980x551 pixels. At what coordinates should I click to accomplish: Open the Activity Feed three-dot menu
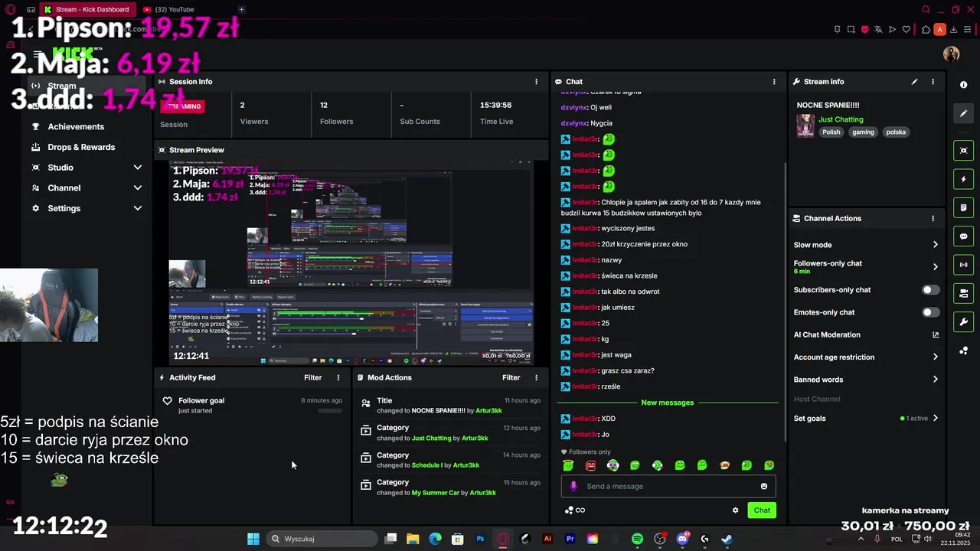pos(338,377)
